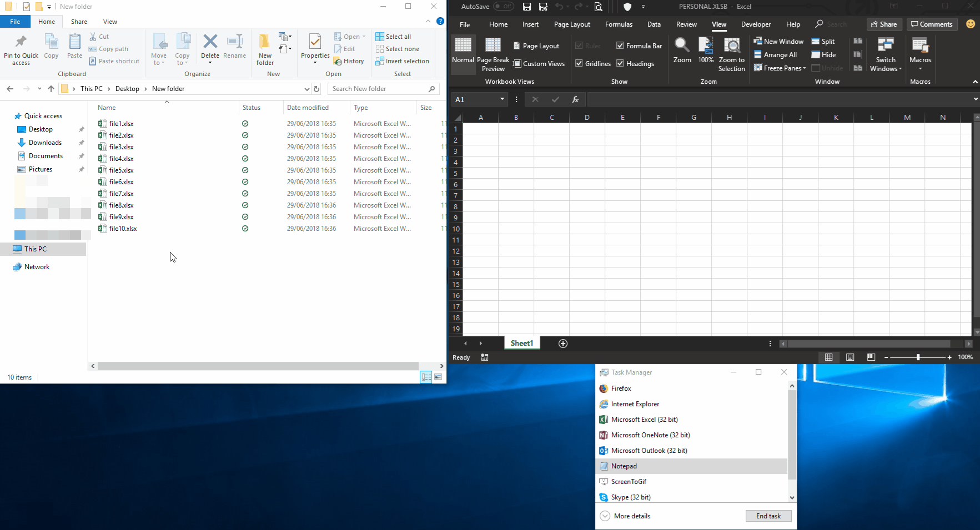Toggle the Gridlines checkbox
The width and height of the screenshot is (980, 530).
579,63
